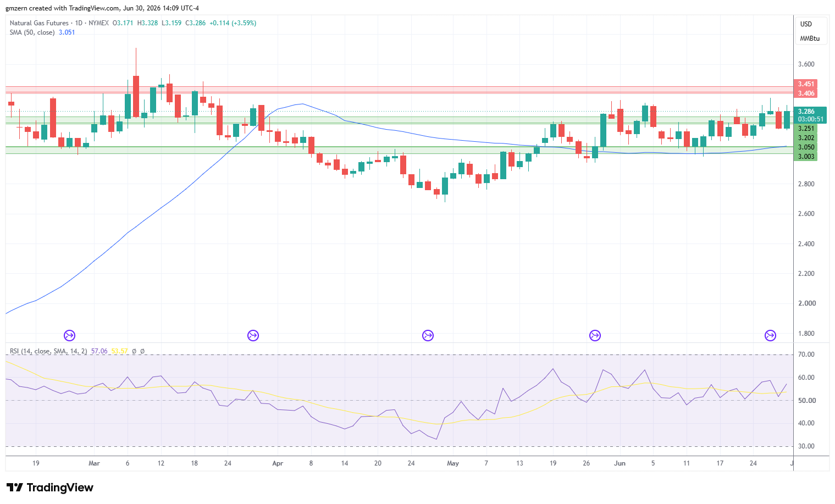Click the Mar label on the time axis
The width and height of the screenshot is (835, 504).
click(94, 463)
